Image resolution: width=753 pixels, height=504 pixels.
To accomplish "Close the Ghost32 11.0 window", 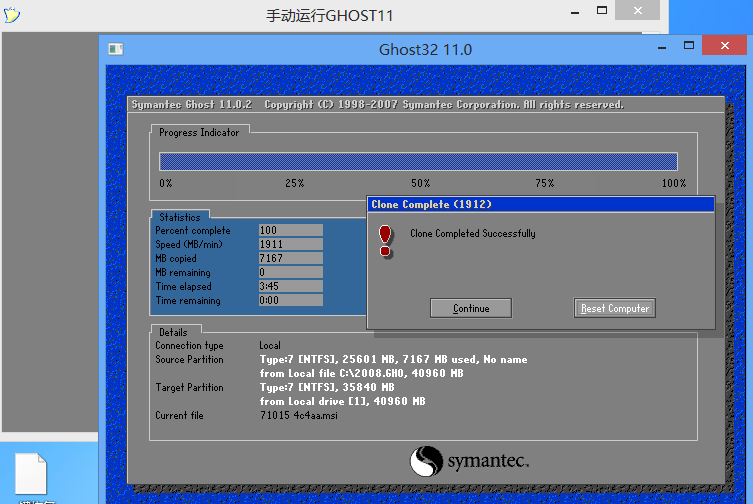I will (724, 46).
